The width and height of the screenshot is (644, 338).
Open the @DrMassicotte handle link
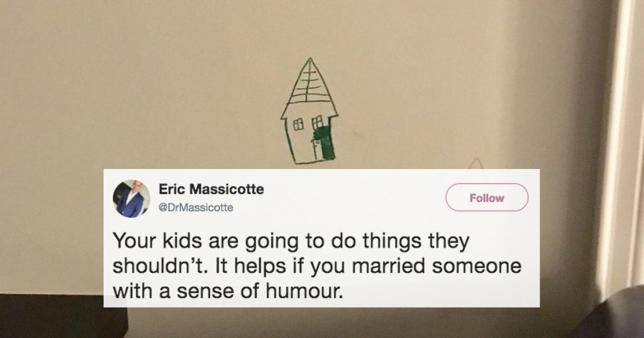(196, 207)
